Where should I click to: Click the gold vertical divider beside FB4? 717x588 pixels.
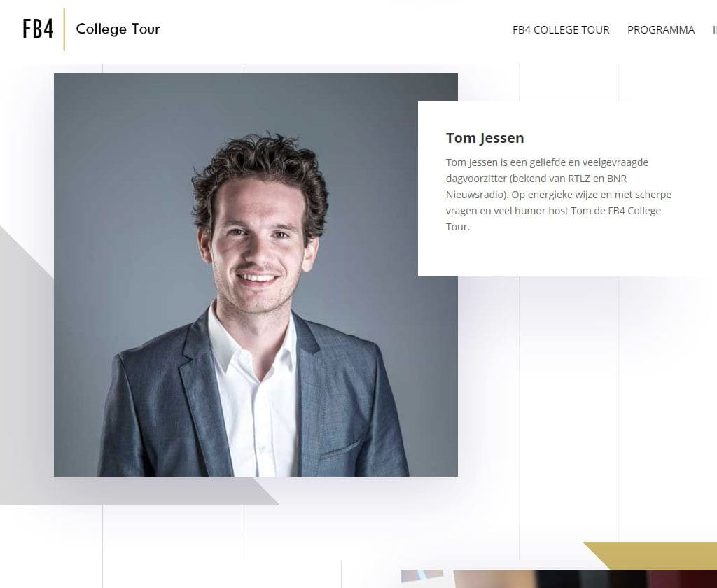(x=64, y=29)
